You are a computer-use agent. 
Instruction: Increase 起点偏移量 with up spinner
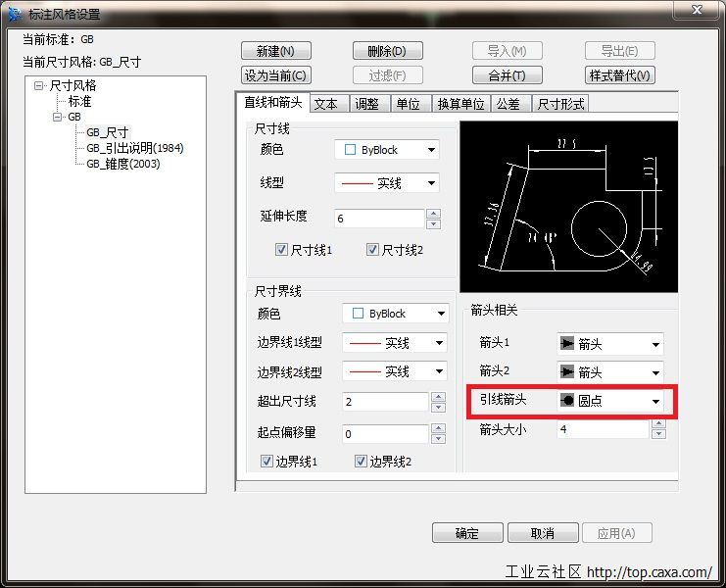(438, 428)
